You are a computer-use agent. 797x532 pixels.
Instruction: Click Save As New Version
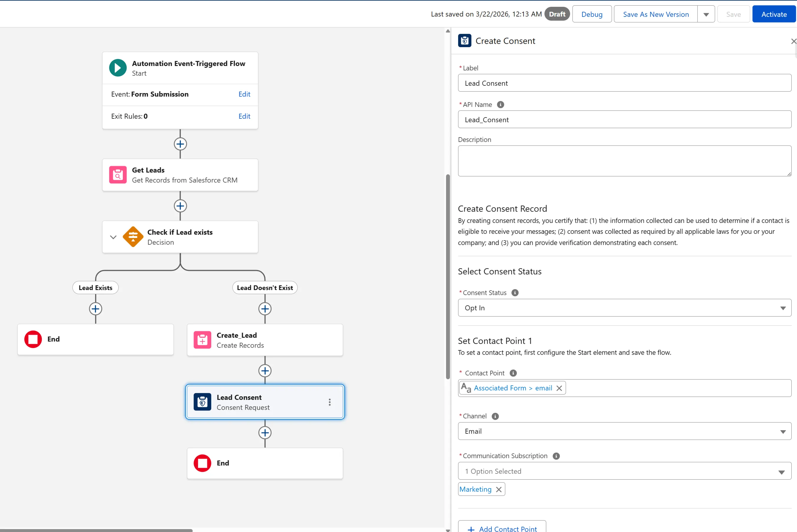pyautogui.click(x=656, y=14)
